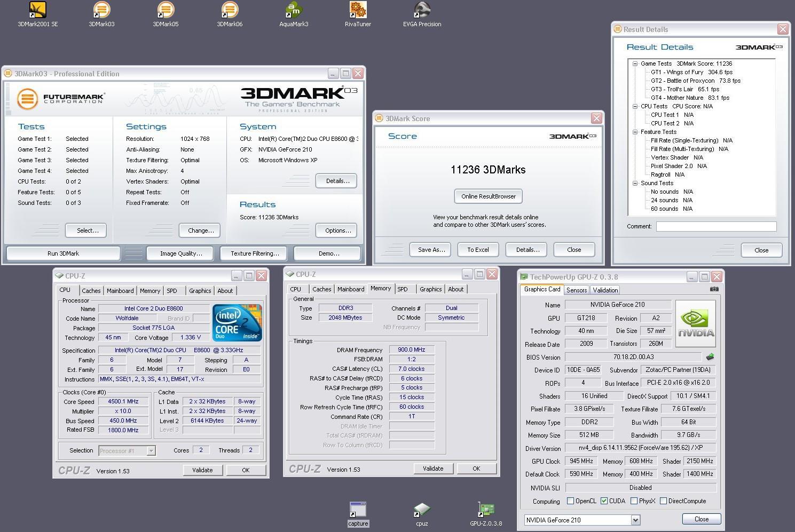Image resolution: width=795 pixels, height=532 pixels.
Task: Open the 3DMark05 desktop shortcut
Action: 166,14
